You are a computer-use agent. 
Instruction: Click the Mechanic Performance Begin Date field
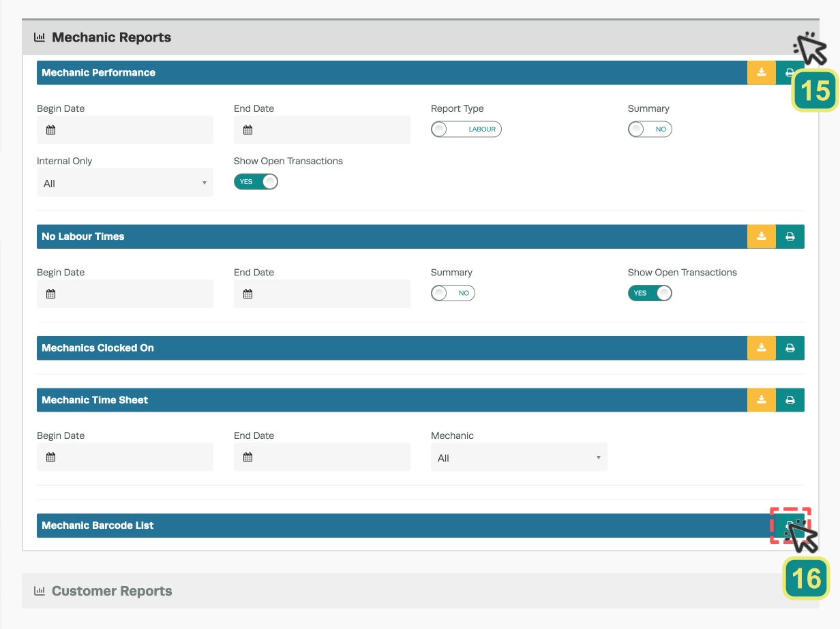click(125, 129)
